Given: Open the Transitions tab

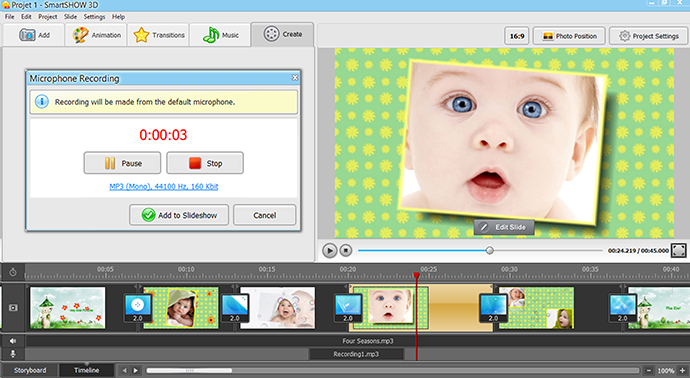Looking at the screenshot, I should click(x=158, y=35).
